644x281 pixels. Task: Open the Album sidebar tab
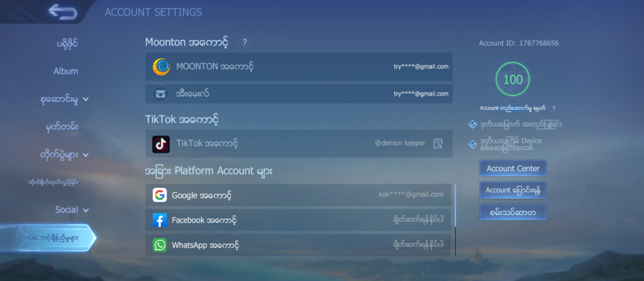click(66, 71)
